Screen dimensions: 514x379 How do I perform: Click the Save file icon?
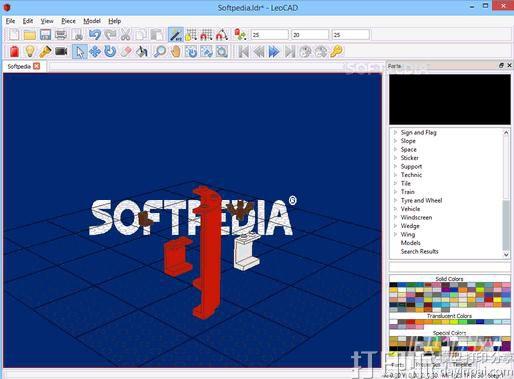(x=45, y=35)
